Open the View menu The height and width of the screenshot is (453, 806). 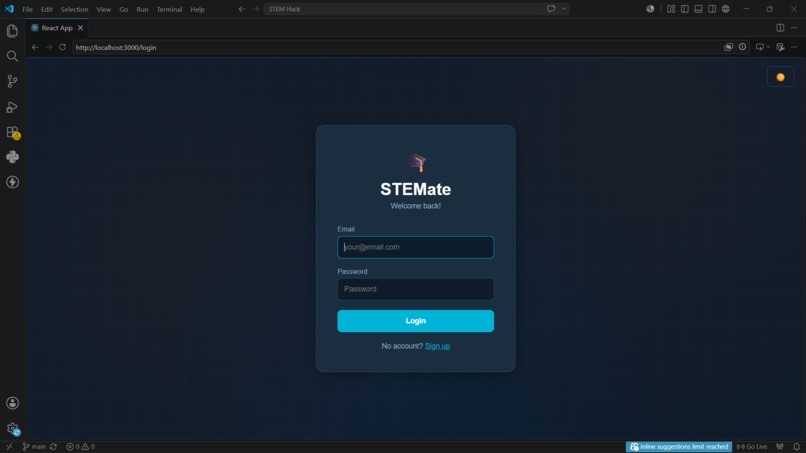tap(103, 9)
